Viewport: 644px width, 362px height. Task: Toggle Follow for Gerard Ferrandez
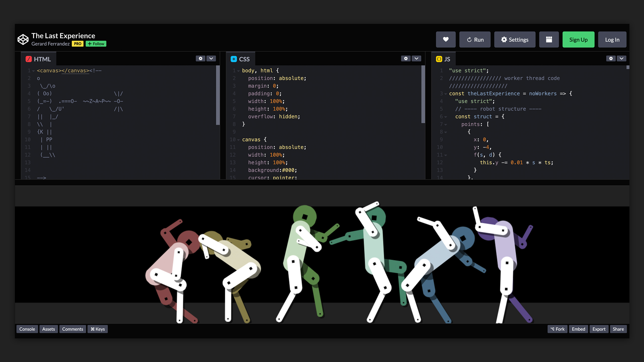(x=96, y=44)
